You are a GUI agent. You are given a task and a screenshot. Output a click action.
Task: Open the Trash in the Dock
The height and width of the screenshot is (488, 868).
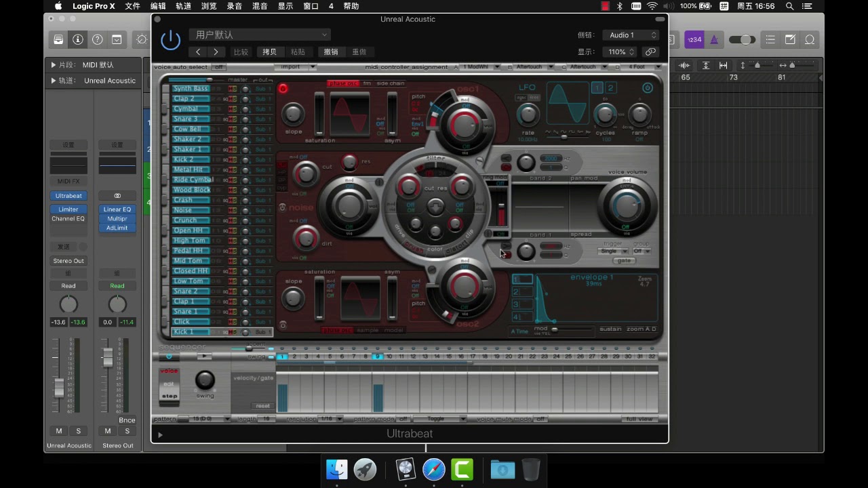pyautogui.click(x=531, y=469)
